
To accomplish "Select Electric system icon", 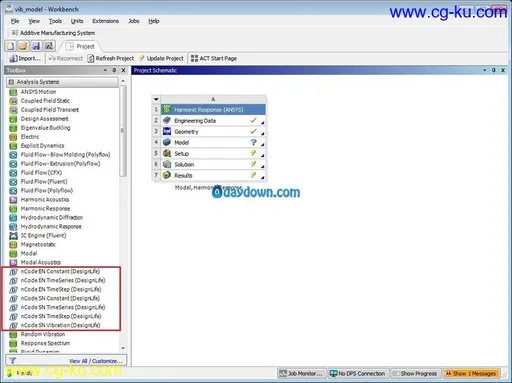I will click(x=13, y=137).
